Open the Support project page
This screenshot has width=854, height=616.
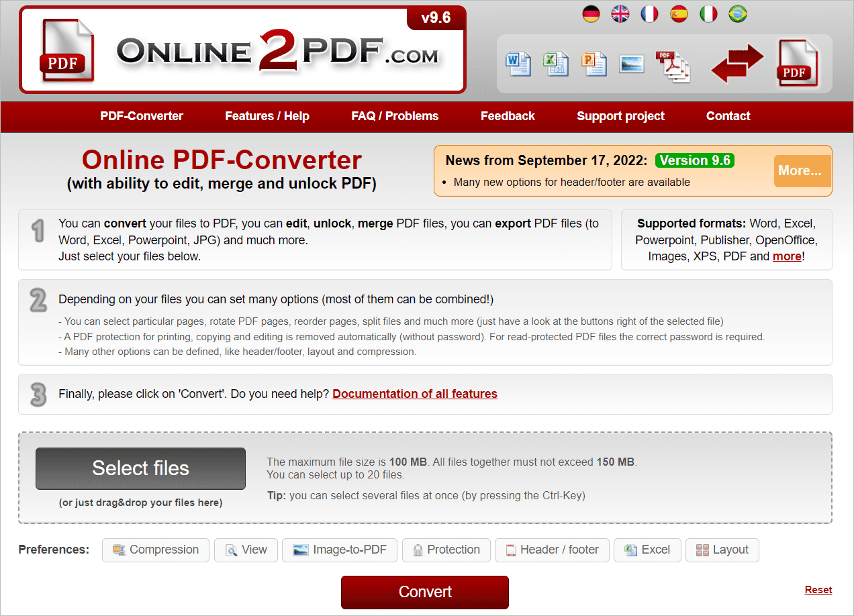620,116
